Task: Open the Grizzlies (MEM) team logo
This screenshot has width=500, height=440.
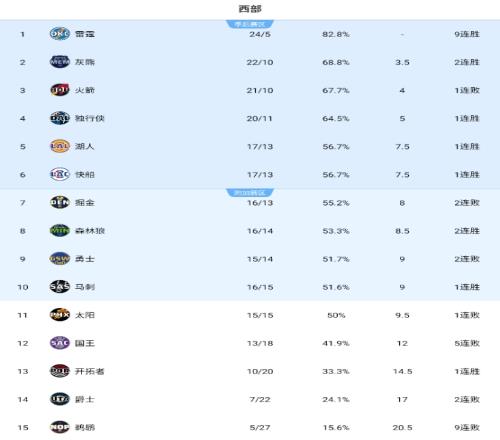Action: pos(60,62)
